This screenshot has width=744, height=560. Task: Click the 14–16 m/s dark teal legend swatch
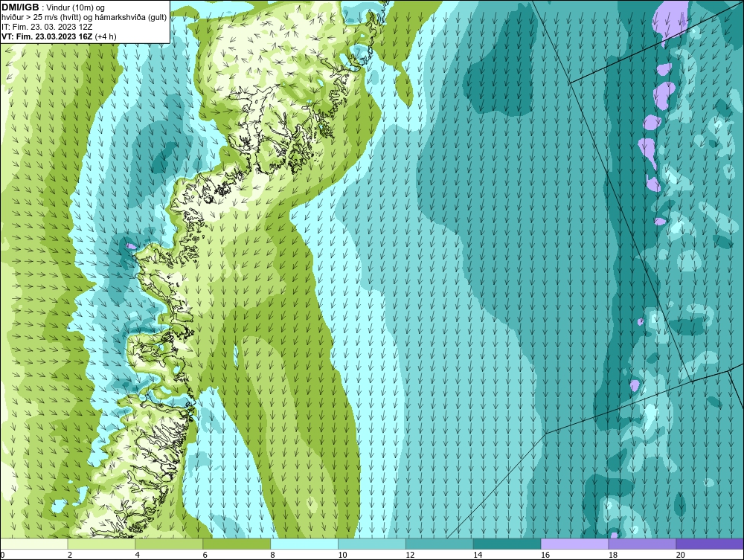507,544
